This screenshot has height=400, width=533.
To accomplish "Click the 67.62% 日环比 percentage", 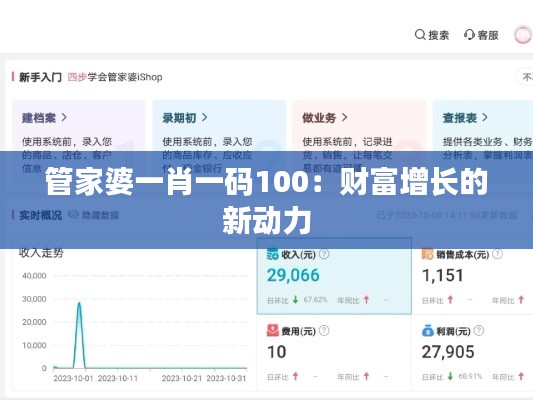I will 315,300.
